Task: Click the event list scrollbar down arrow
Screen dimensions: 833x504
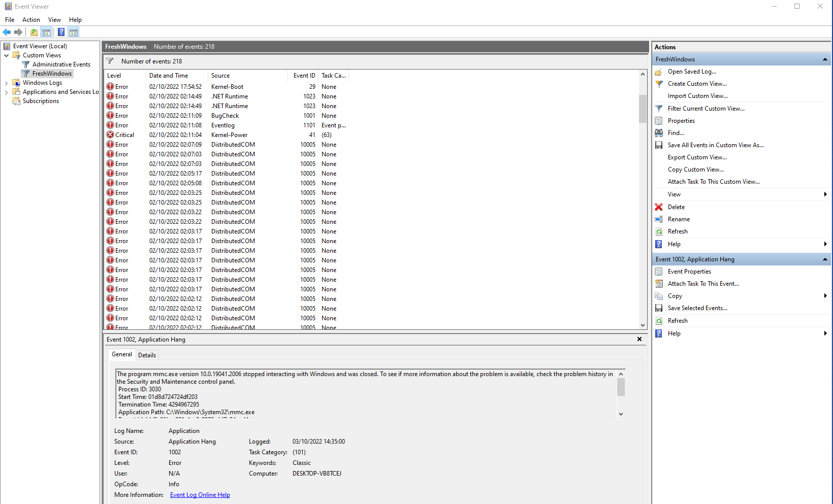Action: click(x=643, y=325)
